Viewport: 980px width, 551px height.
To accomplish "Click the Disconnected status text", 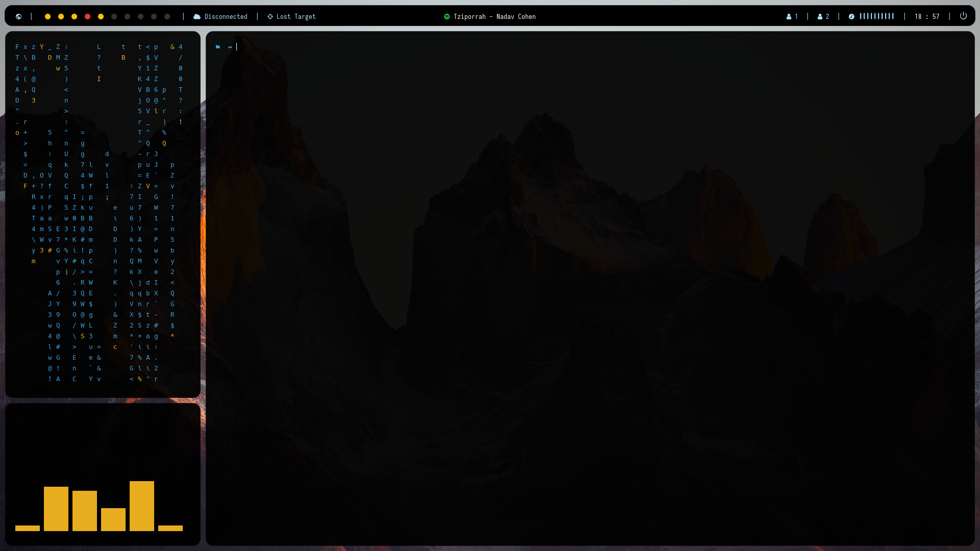I will (x=226, y=16).
